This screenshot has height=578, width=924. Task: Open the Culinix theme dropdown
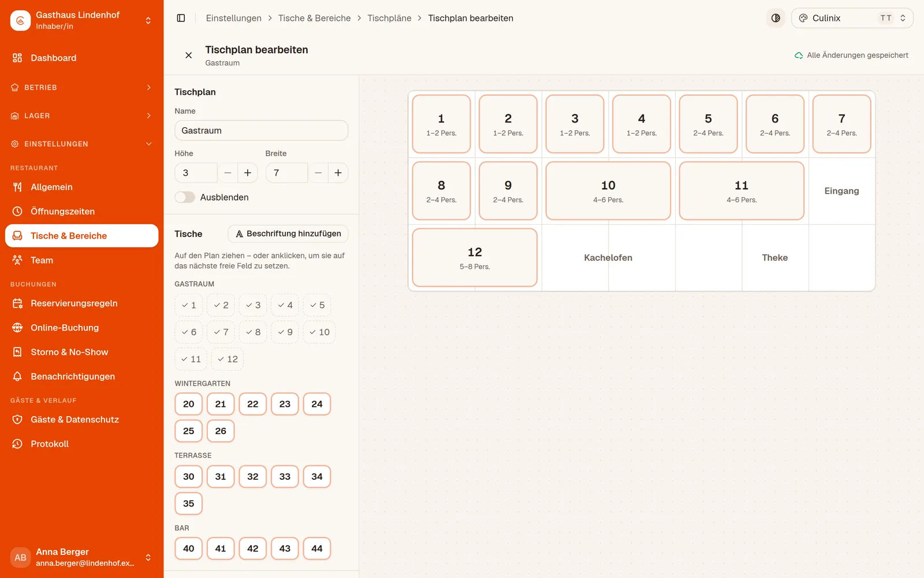click(x=852, y=18)
